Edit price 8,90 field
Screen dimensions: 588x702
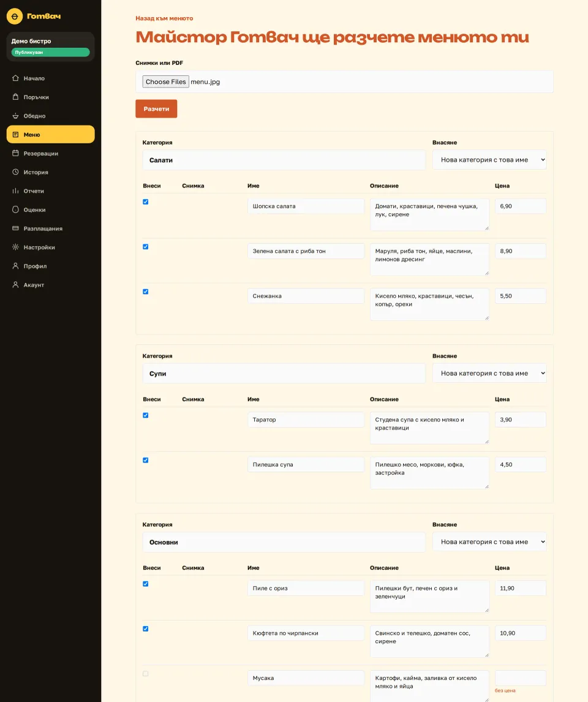[521, 251]
